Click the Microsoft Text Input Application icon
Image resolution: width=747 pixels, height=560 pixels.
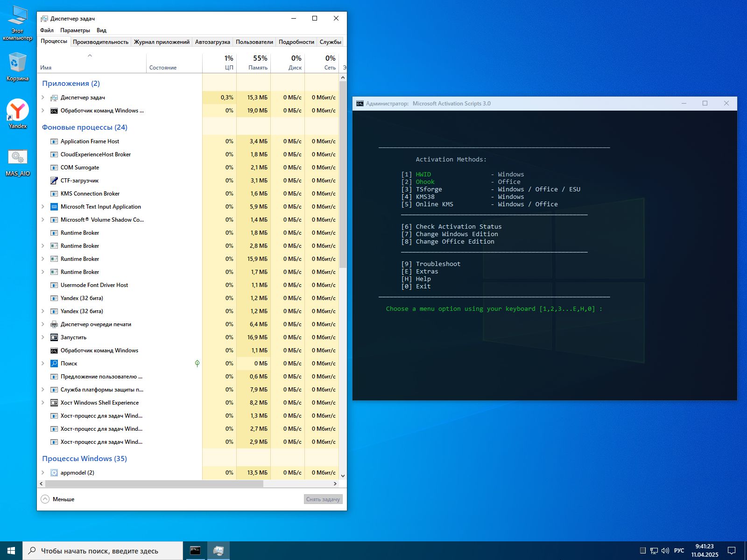[54, 207]
